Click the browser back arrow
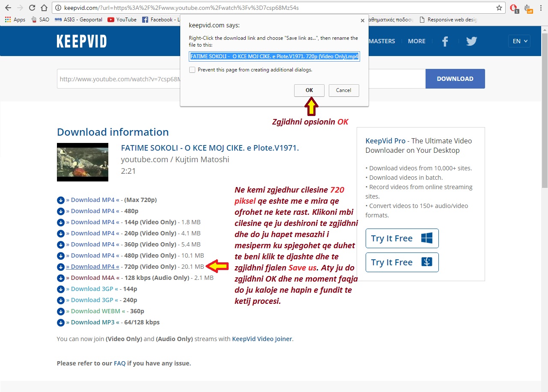The image size is (548, 392). 8,8
